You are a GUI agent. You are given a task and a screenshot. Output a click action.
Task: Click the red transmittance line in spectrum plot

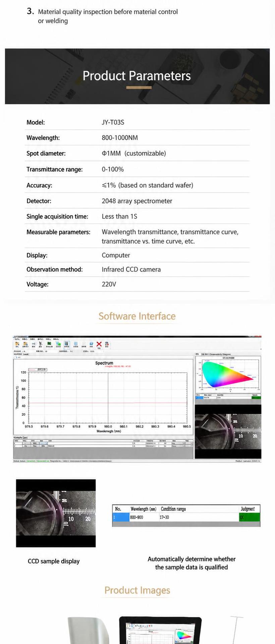pos(108,403)
